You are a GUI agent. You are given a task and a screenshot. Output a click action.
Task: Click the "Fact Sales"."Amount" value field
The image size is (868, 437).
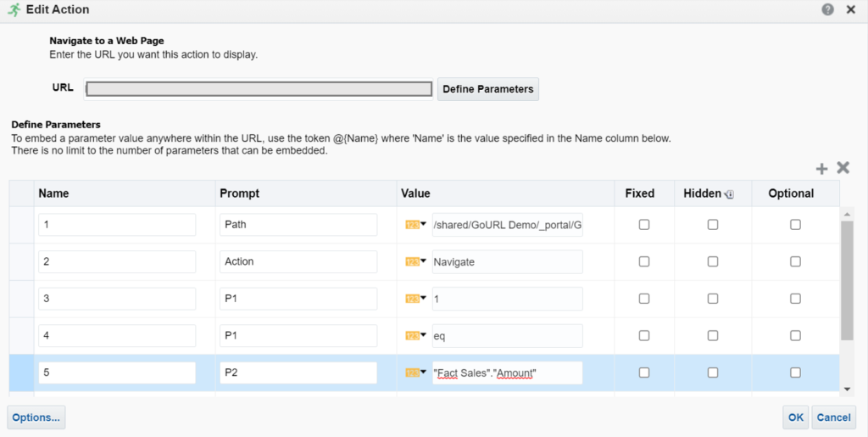pyautogui.click(x=508, y=373)
